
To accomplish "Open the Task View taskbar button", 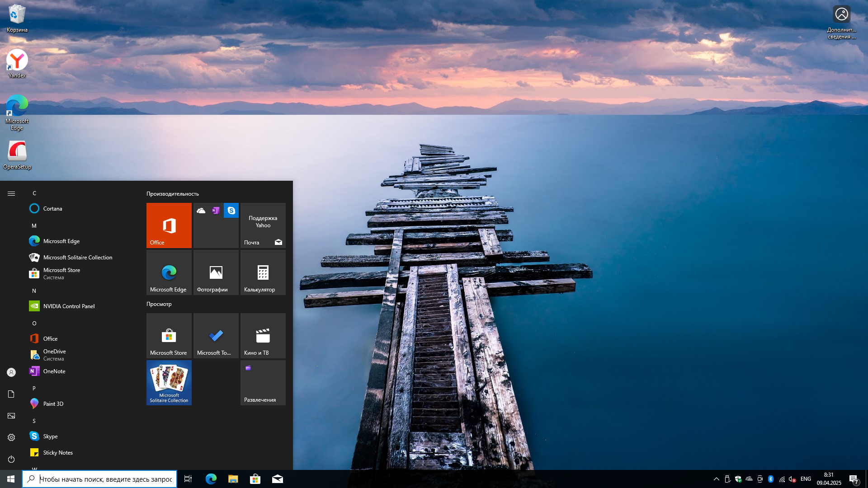I will (x=188, y=479).
